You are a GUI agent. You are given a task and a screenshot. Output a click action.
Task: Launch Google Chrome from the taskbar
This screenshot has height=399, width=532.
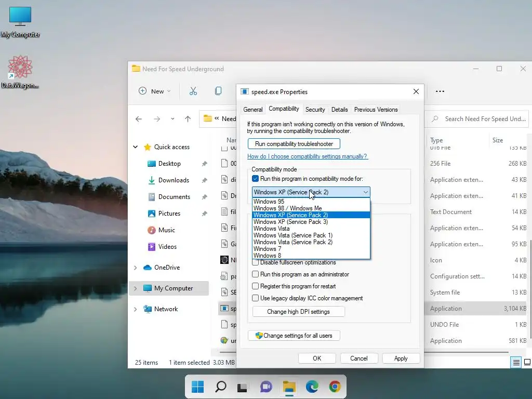click(x=335, y=387)
